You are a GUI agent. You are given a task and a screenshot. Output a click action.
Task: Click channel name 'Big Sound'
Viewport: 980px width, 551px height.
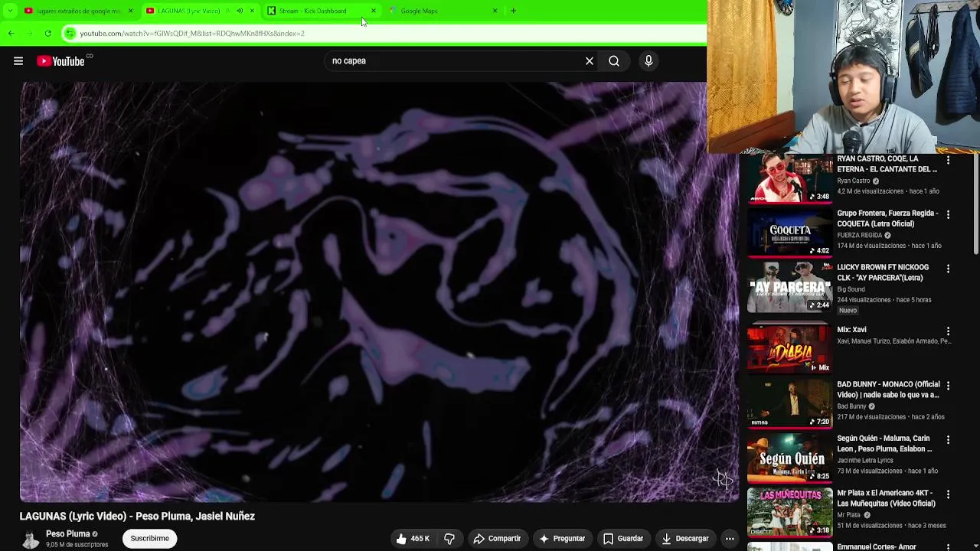click(x=851, y=290)
